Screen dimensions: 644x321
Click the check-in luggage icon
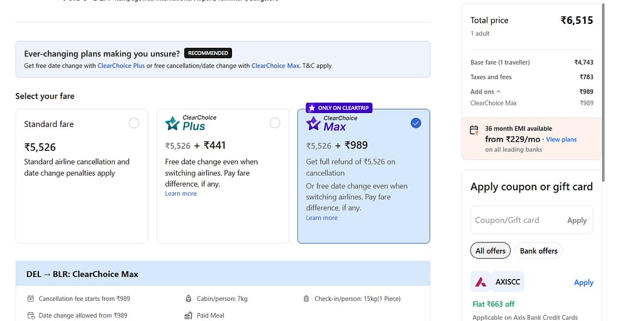pos(306,298)
